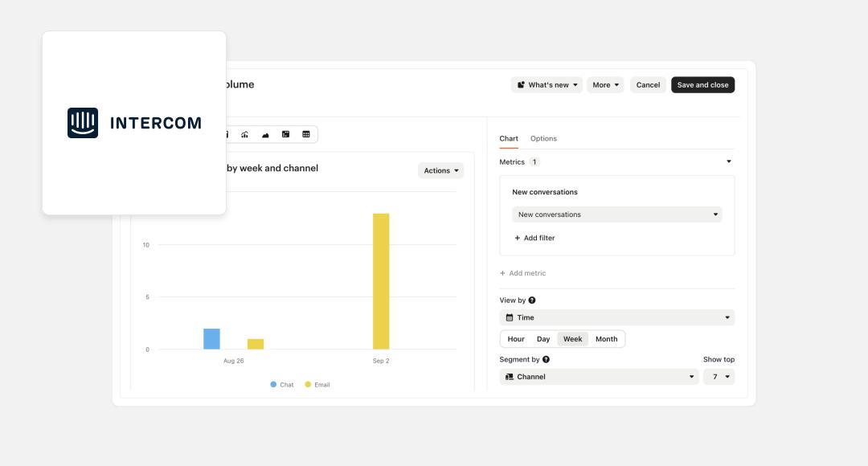Select the combined line and bar chart icon
The width and height of the screenshot is (868, 466).
[244, 134]
